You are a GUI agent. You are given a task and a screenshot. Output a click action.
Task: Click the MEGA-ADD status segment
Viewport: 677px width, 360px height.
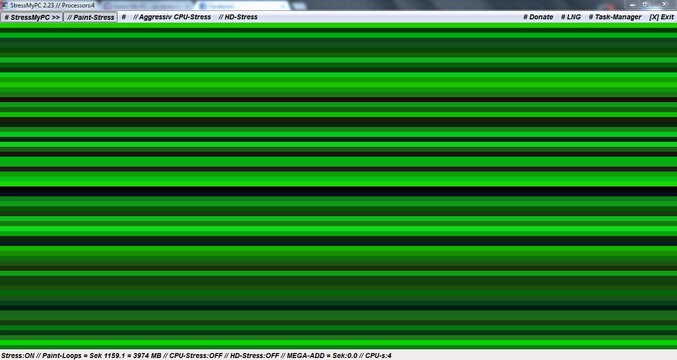322,356
